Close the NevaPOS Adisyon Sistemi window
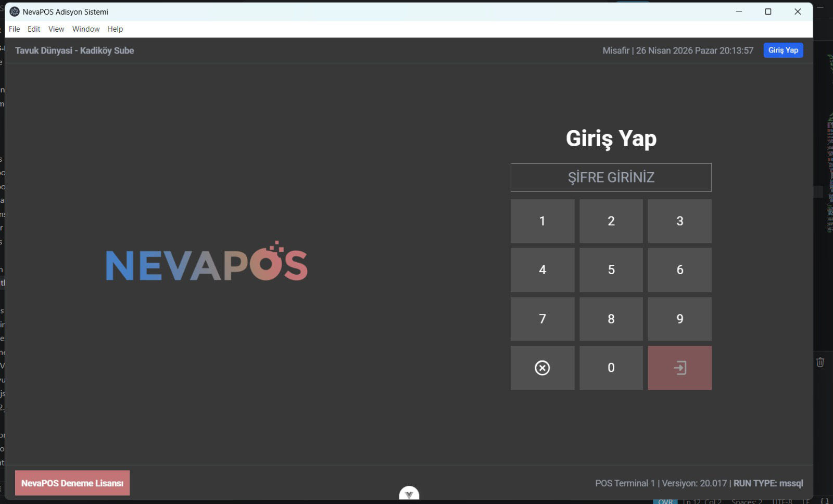 coord(798,11)
